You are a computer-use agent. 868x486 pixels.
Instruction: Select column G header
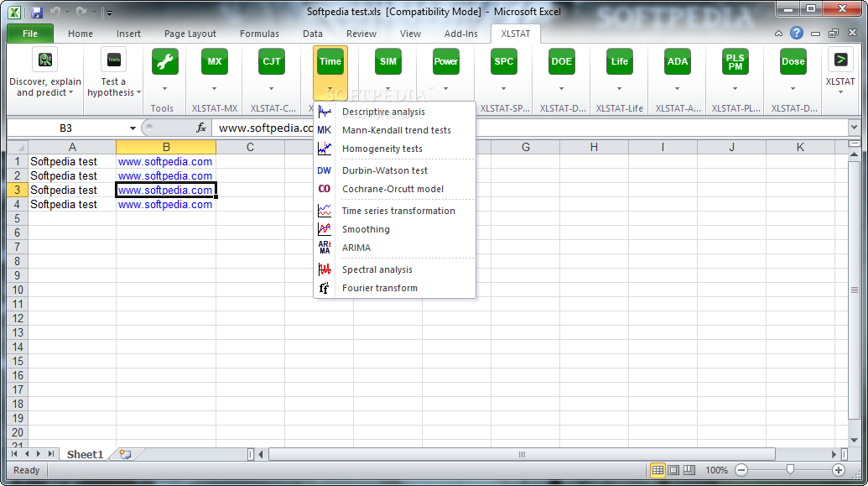[x=525, y=148]
